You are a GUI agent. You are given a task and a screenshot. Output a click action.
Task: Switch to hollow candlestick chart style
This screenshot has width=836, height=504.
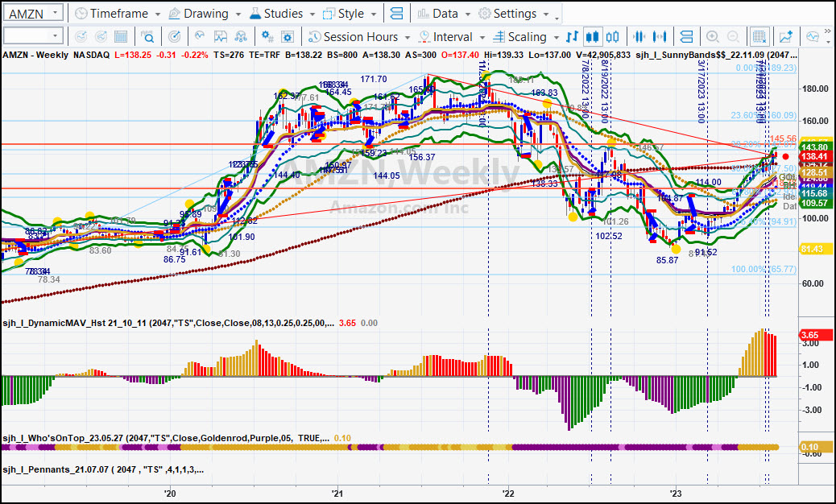[x=613, y=37]
